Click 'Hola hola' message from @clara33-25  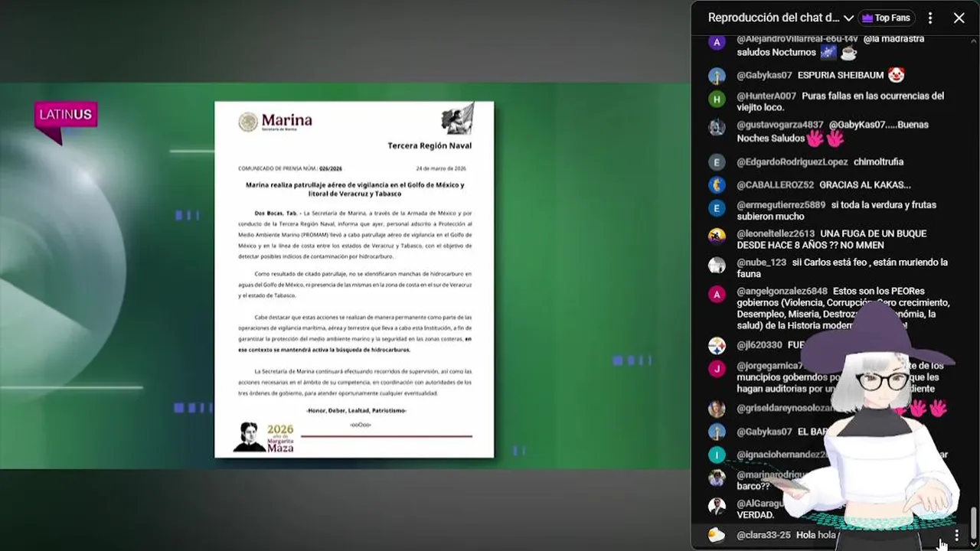tap(816, 535)
